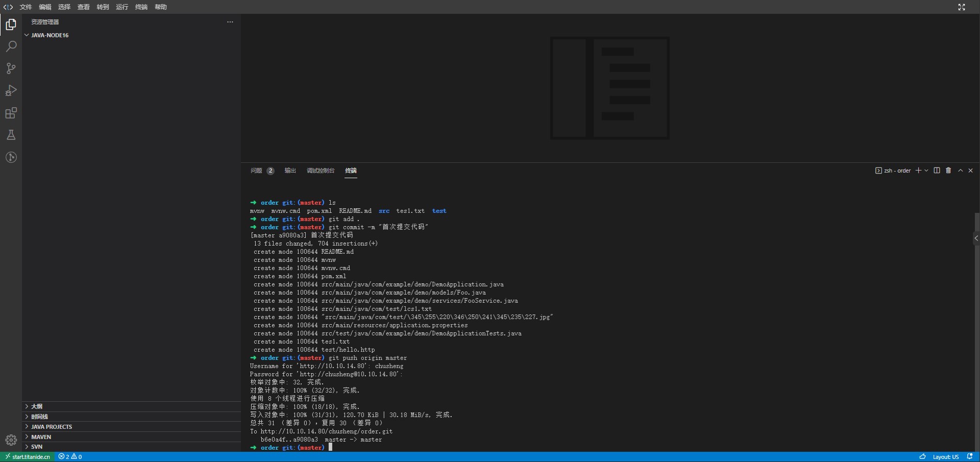Open the Search view icon
Screen dimensions: 980x462
pos(11,46)
